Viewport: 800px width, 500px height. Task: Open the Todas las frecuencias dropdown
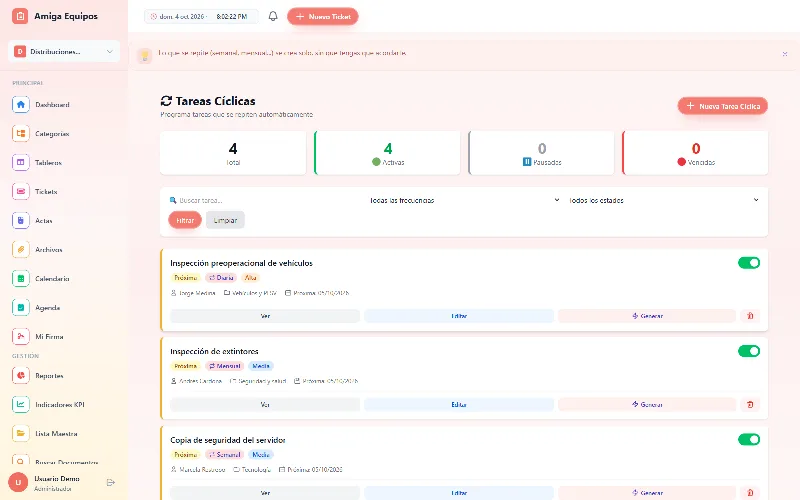tap(464, 201)
